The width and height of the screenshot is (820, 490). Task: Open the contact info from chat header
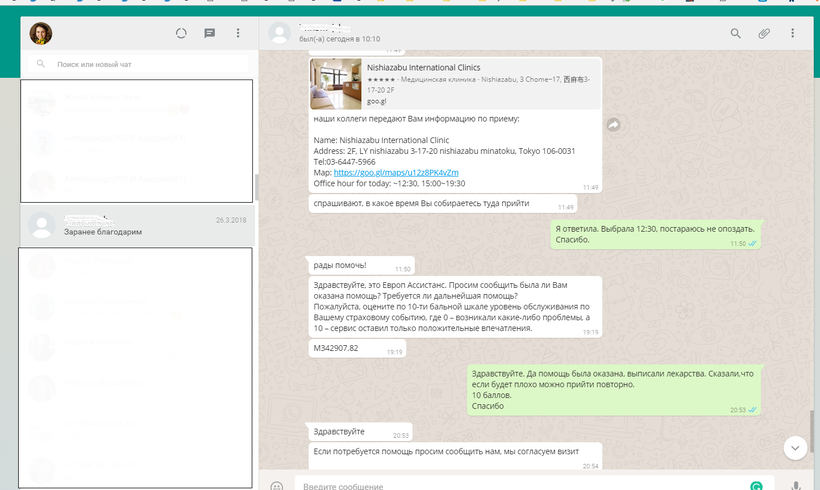(x=340, y=33)
